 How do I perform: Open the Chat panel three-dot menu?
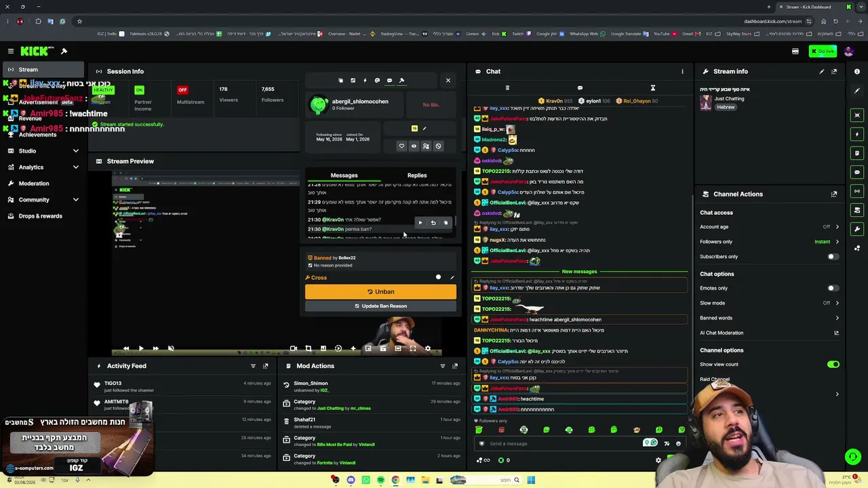(682, 71)
